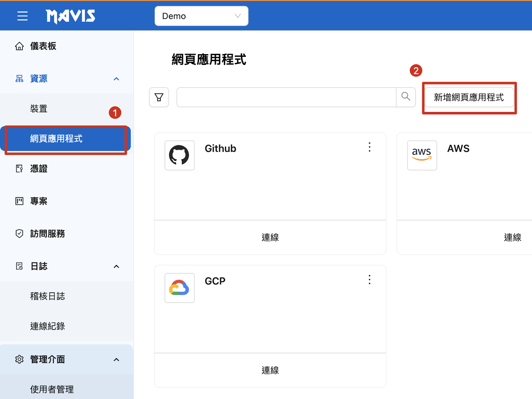This screenshot has width=532, height=399.
Task: Open 憑證 in the sidebar
Action: click(39, 169)
